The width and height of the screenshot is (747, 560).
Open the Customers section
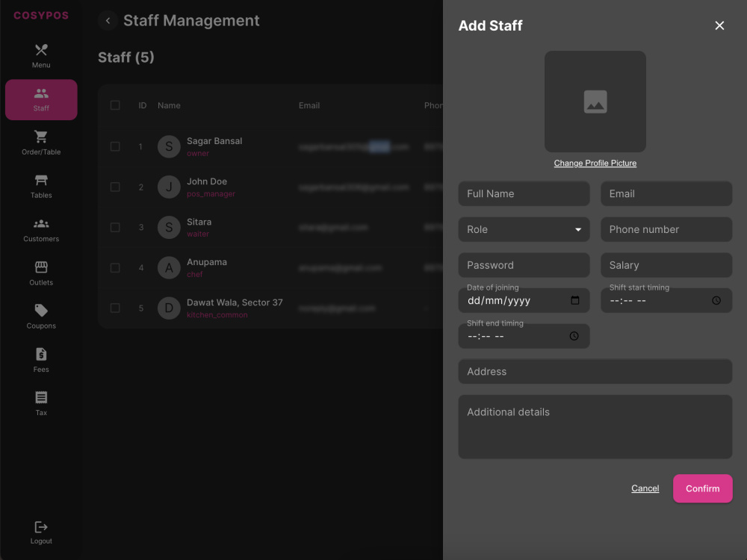pyautogui.click(x=41, y=230)
